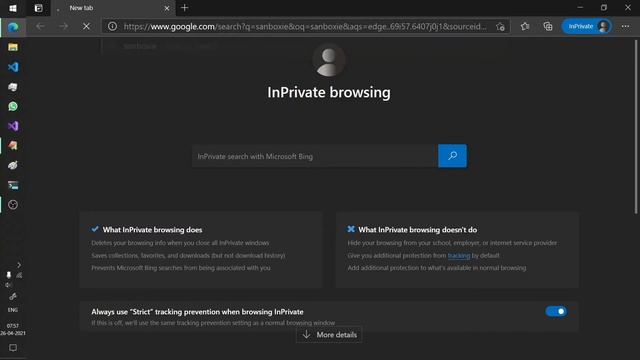Expand More details
This screenshot has width=640, height=360.
329,335
